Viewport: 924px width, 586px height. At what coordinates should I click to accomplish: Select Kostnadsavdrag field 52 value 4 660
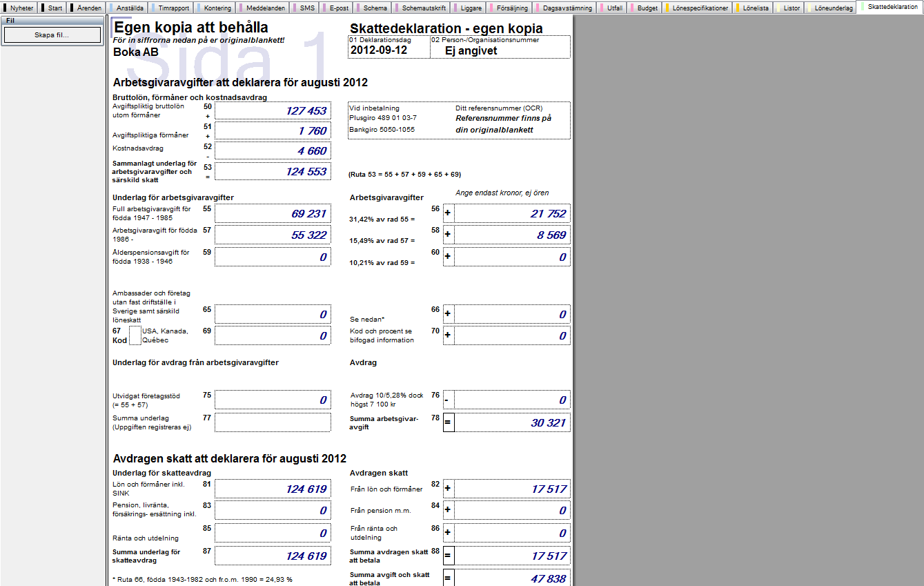tap(273, 150)
